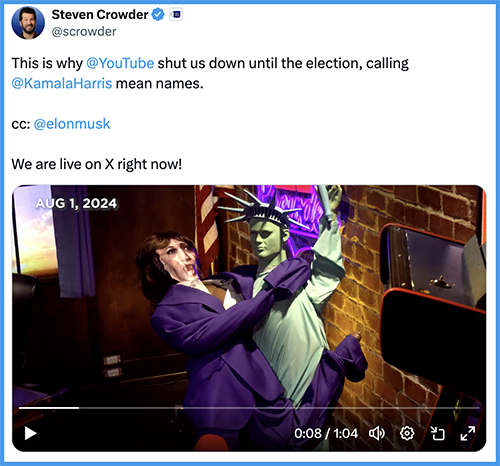Open Steven Crowder's profile avatar
The width and height of the screenshot is (500, 466).
click(28, 23)
